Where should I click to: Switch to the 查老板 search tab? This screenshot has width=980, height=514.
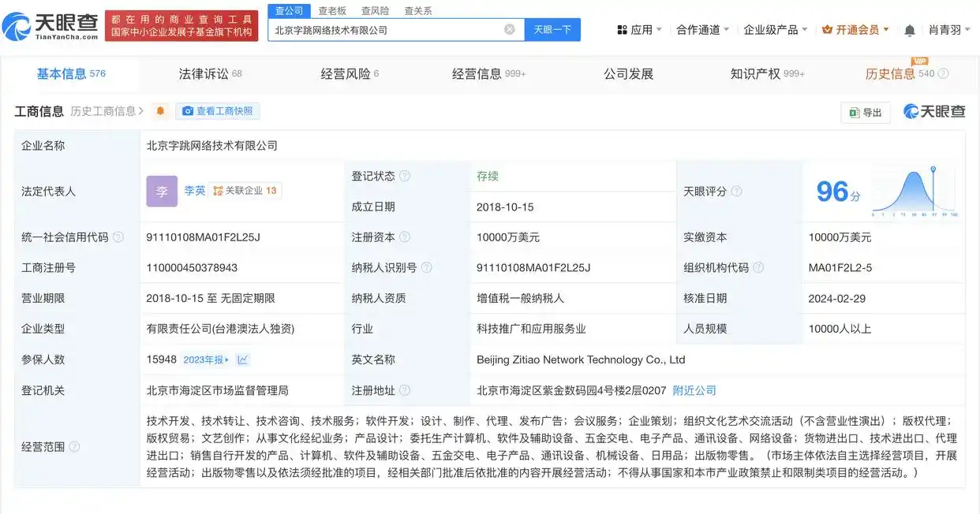point(331,10)
